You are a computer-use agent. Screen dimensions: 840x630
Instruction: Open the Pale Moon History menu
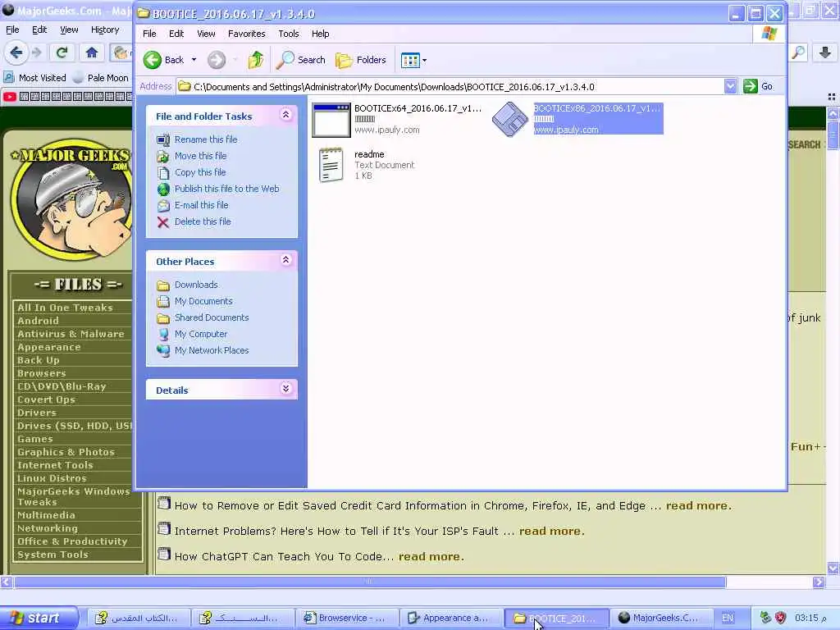(104, 30)
